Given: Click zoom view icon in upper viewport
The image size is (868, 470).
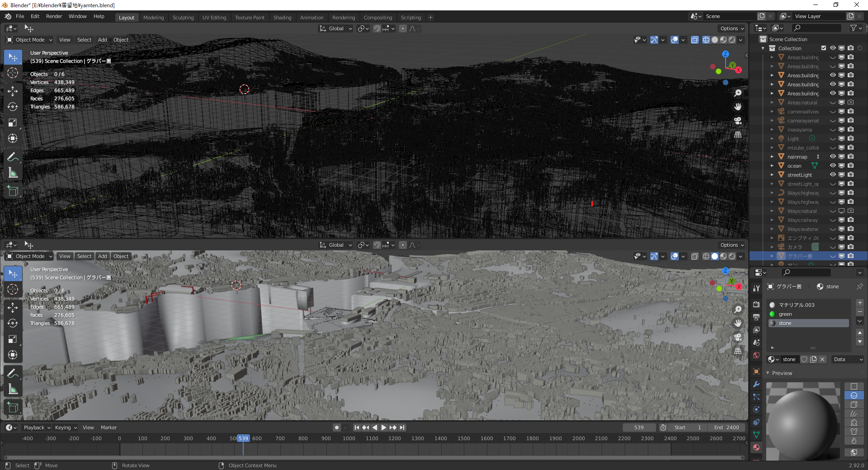Looking at the screenshot, I should pyautogui.click(x=738, y=93).
